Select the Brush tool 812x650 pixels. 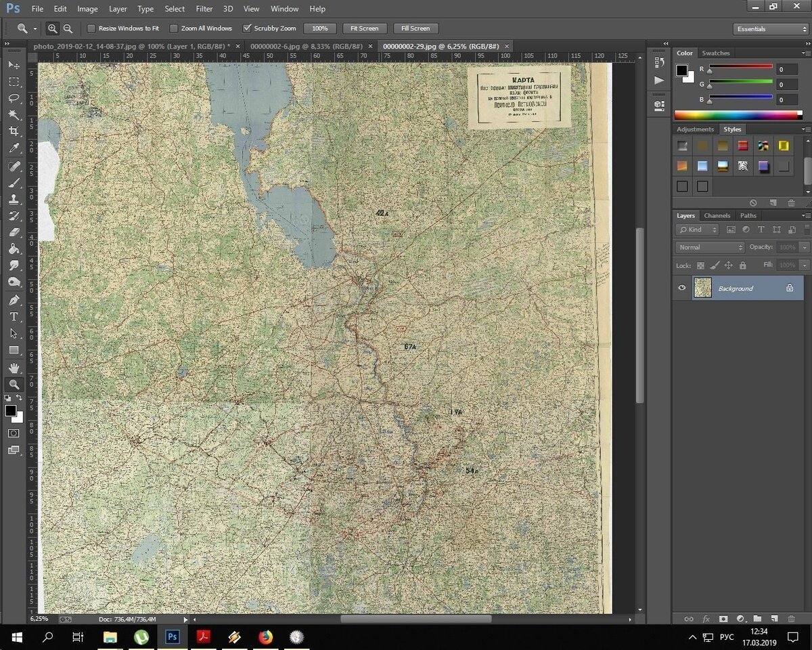(14, 183)
